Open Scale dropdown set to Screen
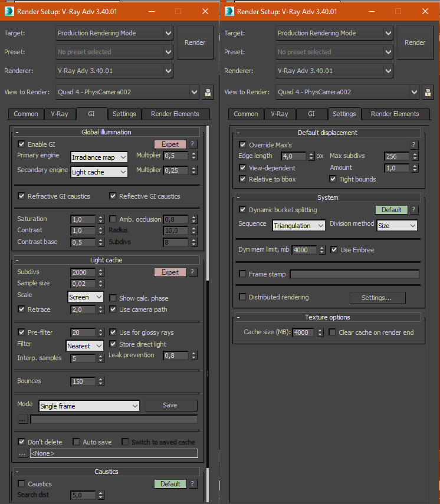Image resolution: width=440 pixels, height=504 pixels. (x=86, y=297)
